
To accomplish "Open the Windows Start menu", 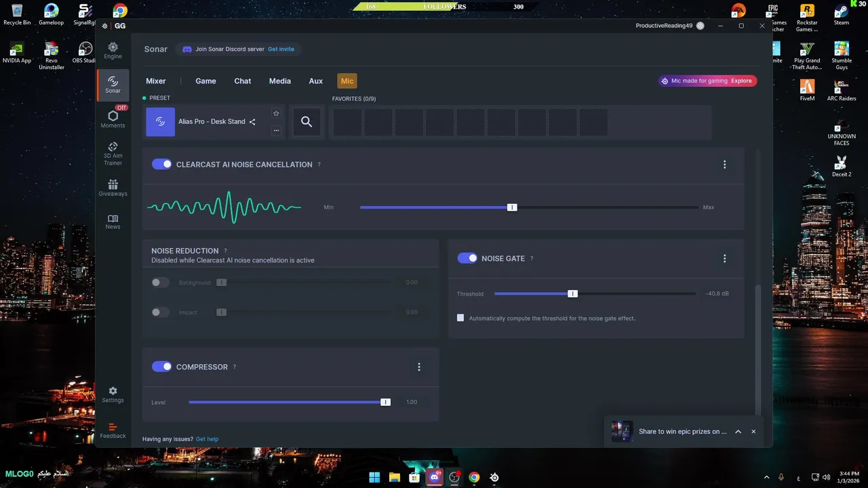I will [374, 477].
